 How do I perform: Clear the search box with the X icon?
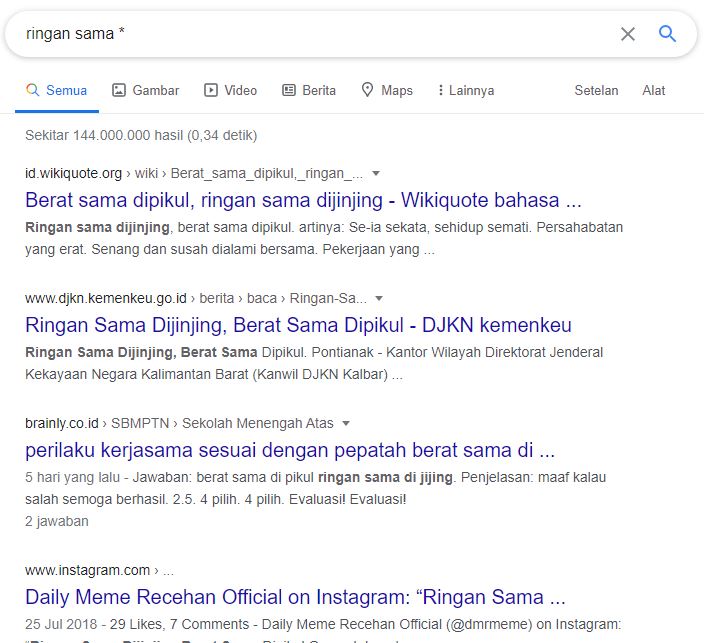pyautogui.click(x=628, y=34)
